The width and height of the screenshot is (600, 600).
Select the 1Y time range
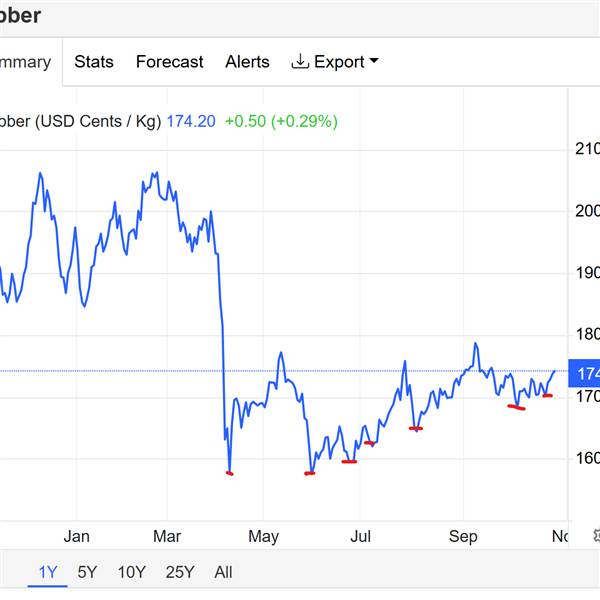click(48, 572)
